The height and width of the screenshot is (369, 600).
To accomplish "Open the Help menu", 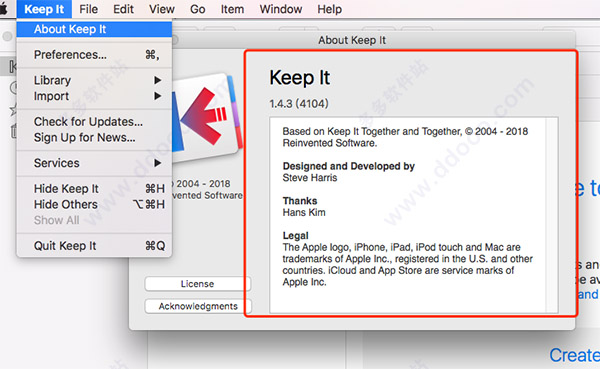I will [x=329, y=9].
